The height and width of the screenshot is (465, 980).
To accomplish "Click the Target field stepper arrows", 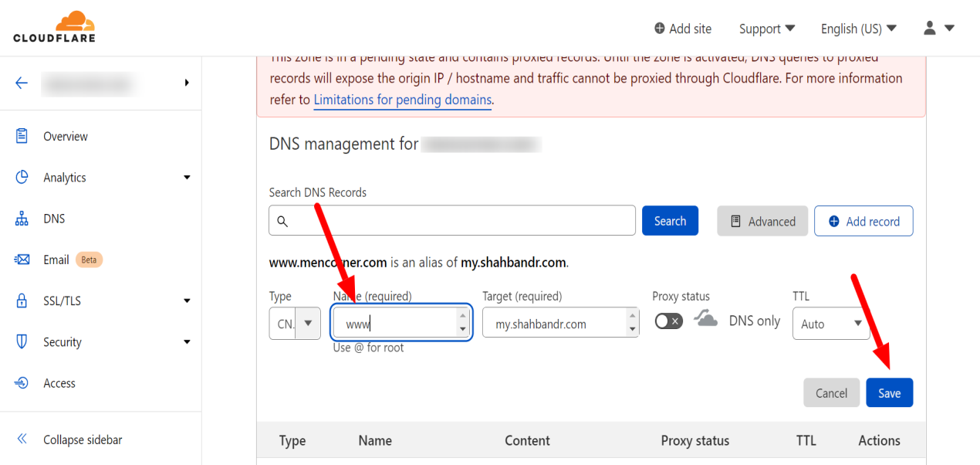I will [633, 323].
